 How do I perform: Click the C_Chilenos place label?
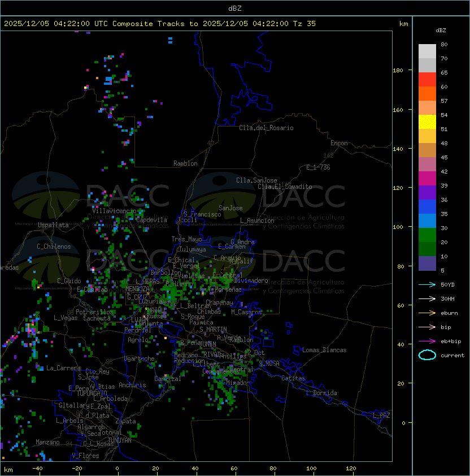[x=54, y=246]
